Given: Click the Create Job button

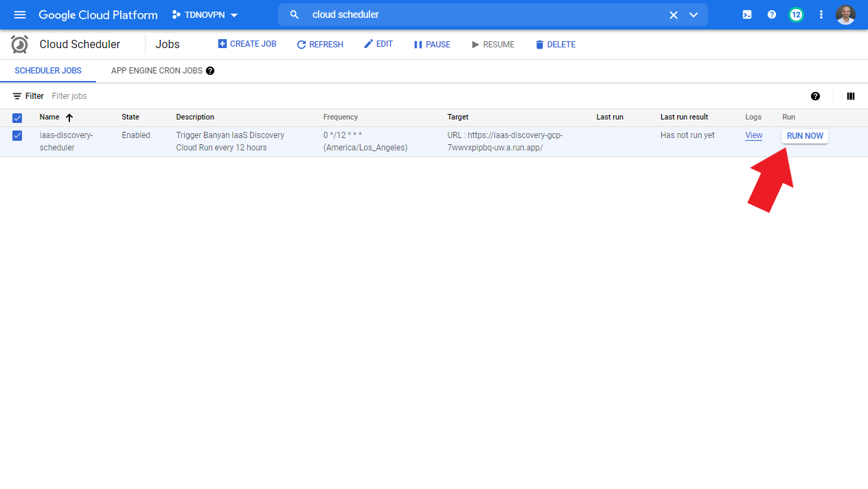Looking at the screenshot, I should click(247, 44).
